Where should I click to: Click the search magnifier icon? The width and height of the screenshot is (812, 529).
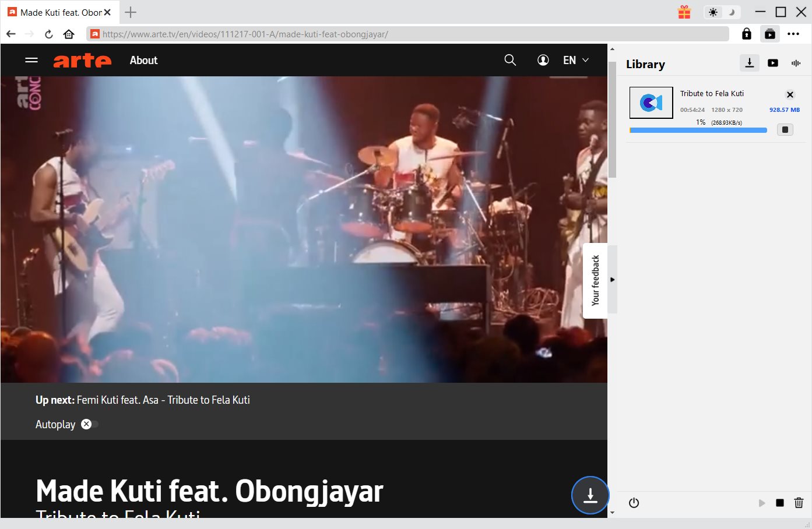pyautogui.click(x=510, y=60)
